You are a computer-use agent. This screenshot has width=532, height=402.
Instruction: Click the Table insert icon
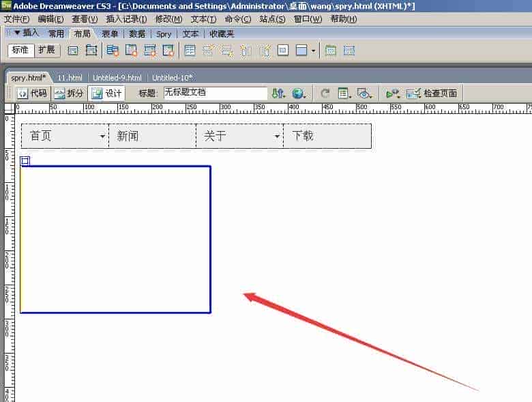(190, 51)
